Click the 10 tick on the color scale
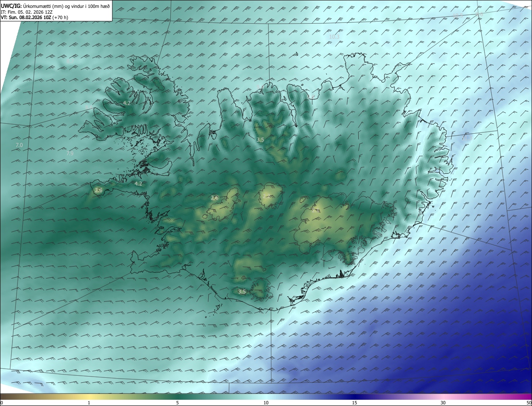The image size is (532, 406). [x=266, y=403]
